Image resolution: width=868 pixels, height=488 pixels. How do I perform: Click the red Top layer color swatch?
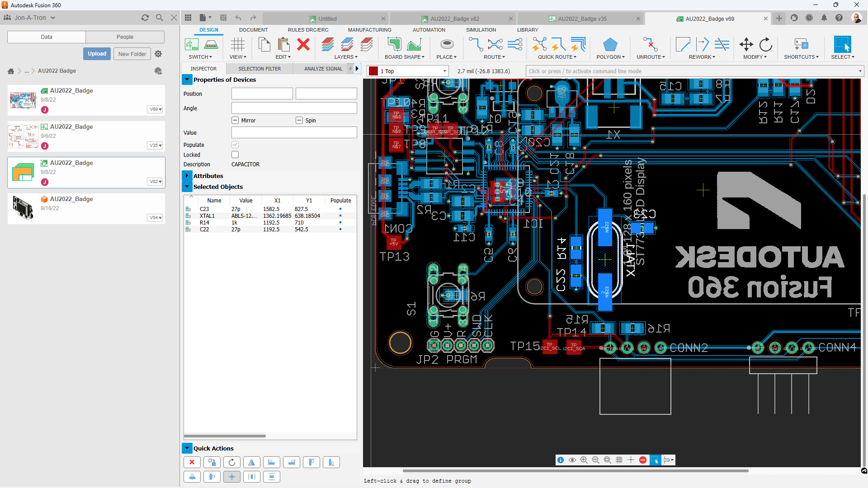tap(373, 71)
